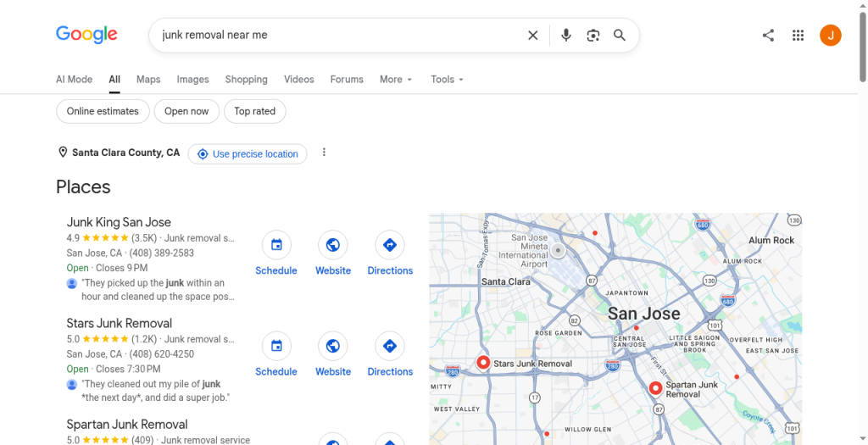868x445 pixels.
Task: Toggle the Online estimates filter
Action: tap(103, 111)
